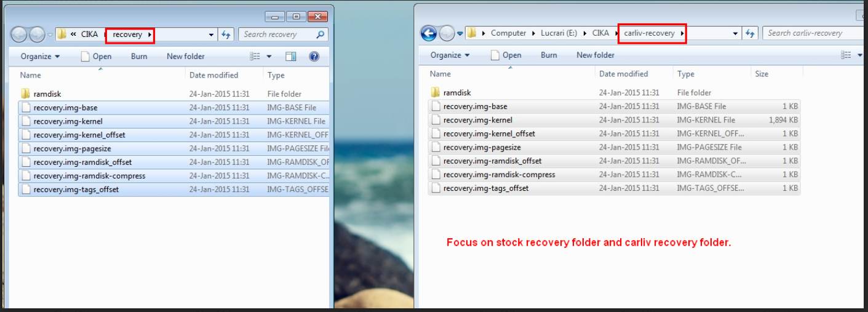Screen dimensions: 868x312
Task: Click the Help question mark icon
Action: 314,57
